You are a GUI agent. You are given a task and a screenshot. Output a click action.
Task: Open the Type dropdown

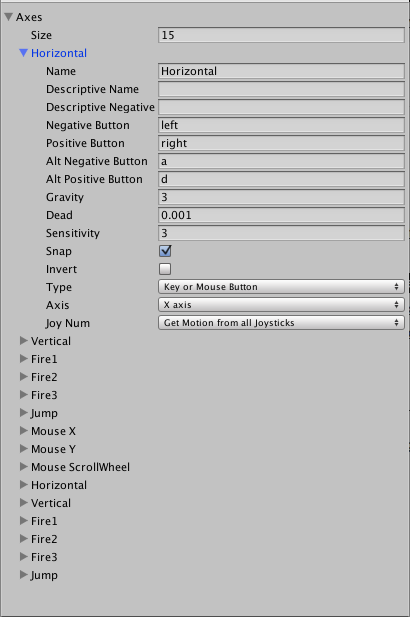point(281,287)
